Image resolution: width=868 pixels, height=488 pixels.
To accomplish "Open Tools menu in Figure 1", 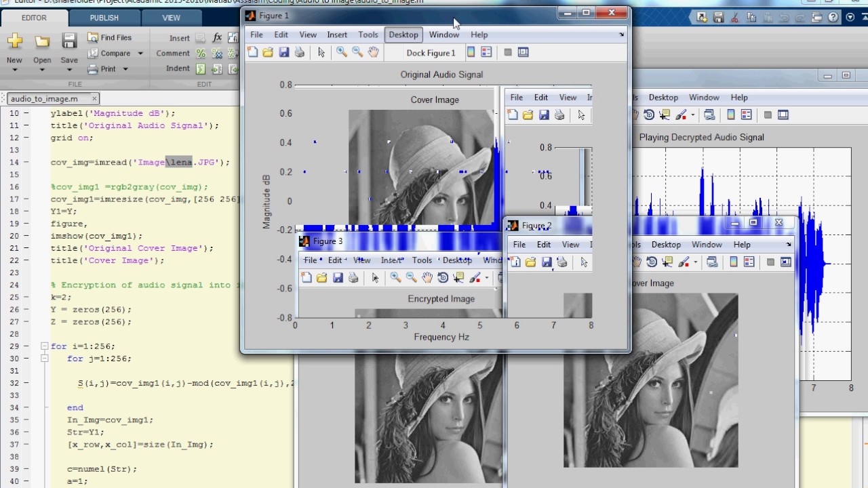I will click(368, 35).
